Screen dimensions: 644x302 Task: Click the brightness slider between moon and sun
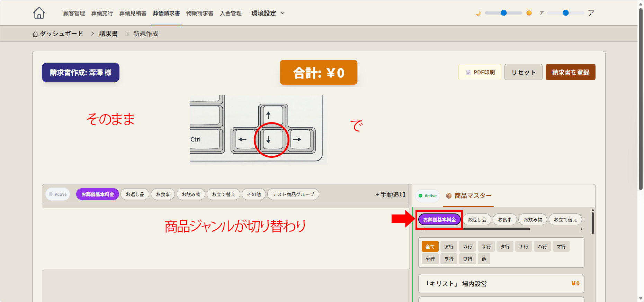[504, 13]
